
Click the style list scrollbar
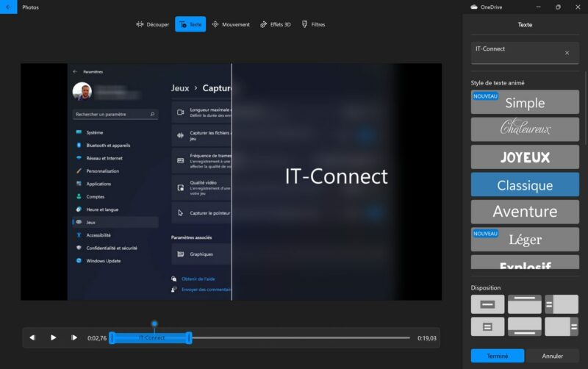click(x=586, y=109)
